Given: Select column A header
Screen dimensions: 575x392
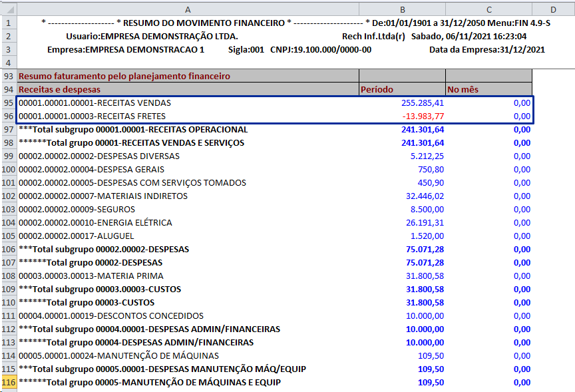Looking at the screenshot, I should tap(188, 9).
